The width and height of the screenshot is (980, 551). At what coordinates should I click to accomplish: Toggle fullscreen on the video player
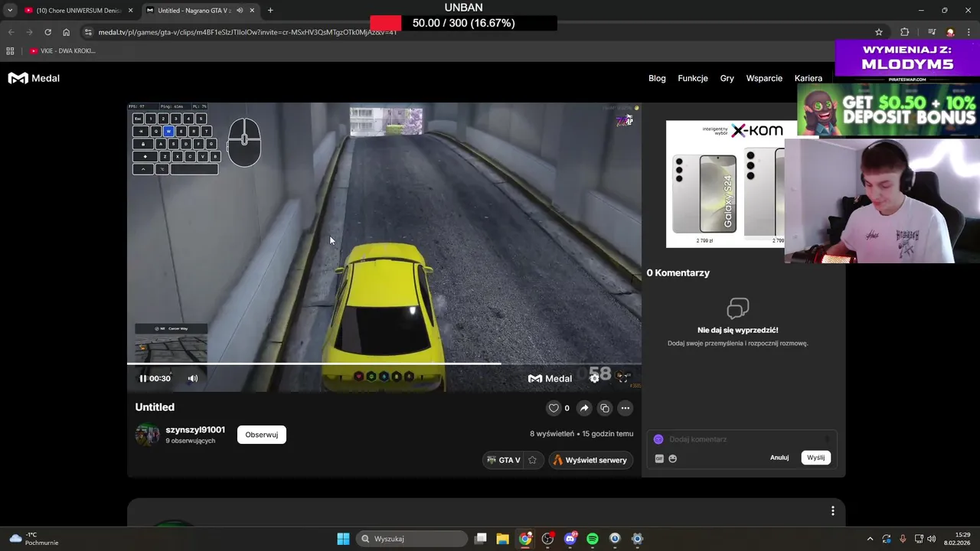click(x=623, y=378)
